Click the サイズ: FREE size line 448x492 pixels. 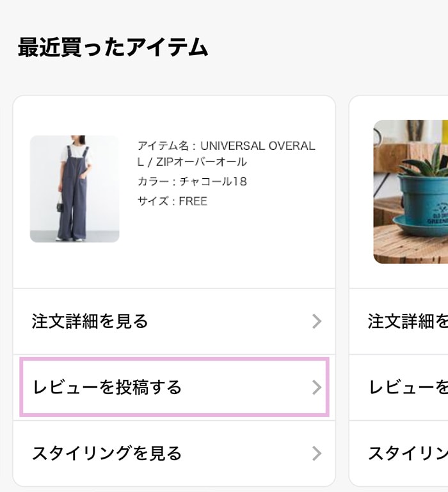[172, 201]
